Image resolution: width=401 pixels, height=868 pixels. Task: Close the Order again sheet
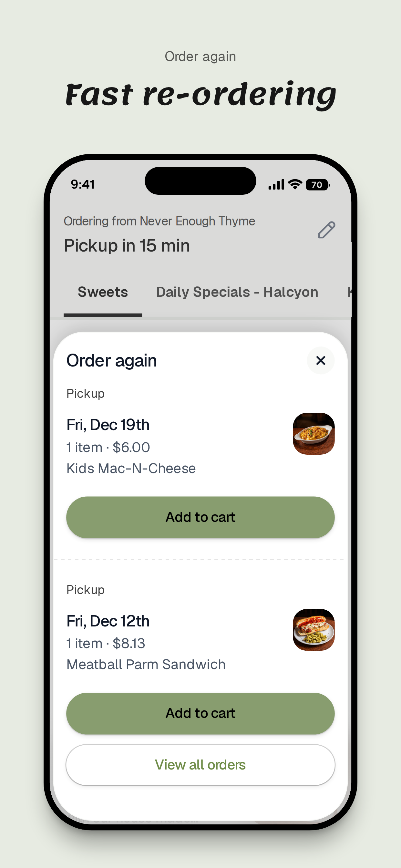tap(321, 361)
